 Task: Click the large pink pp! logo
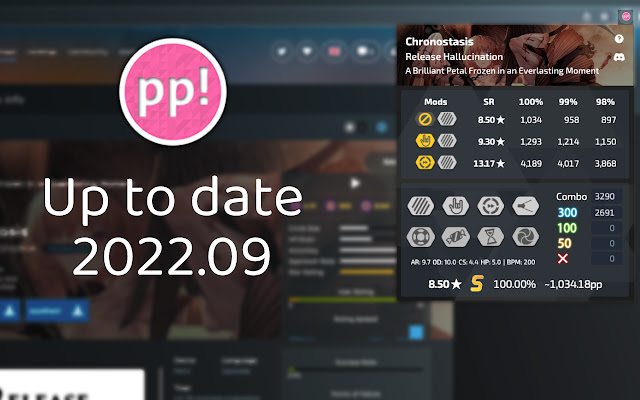pyautogui.click(x=173, y=91)
